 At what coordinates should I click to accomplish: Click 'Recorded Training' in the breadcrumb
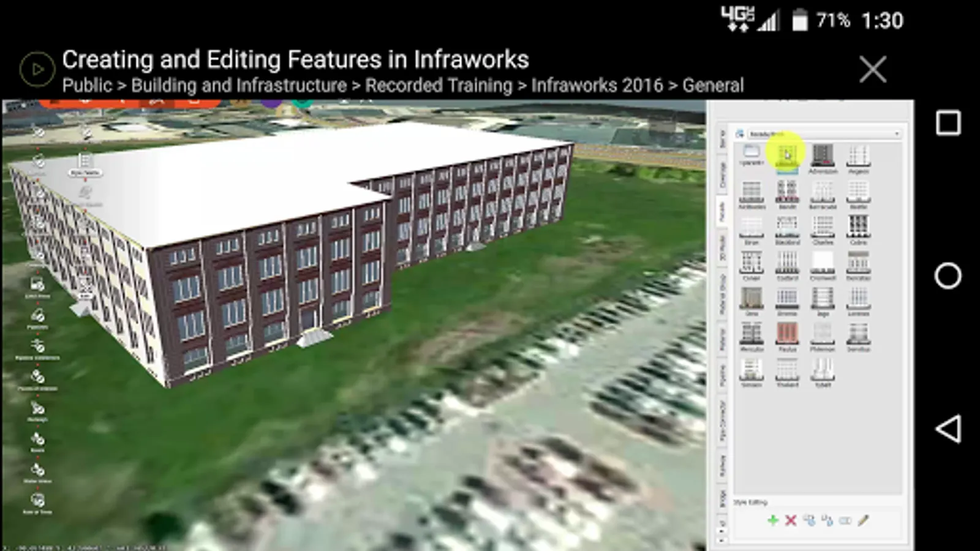[439, 85]
